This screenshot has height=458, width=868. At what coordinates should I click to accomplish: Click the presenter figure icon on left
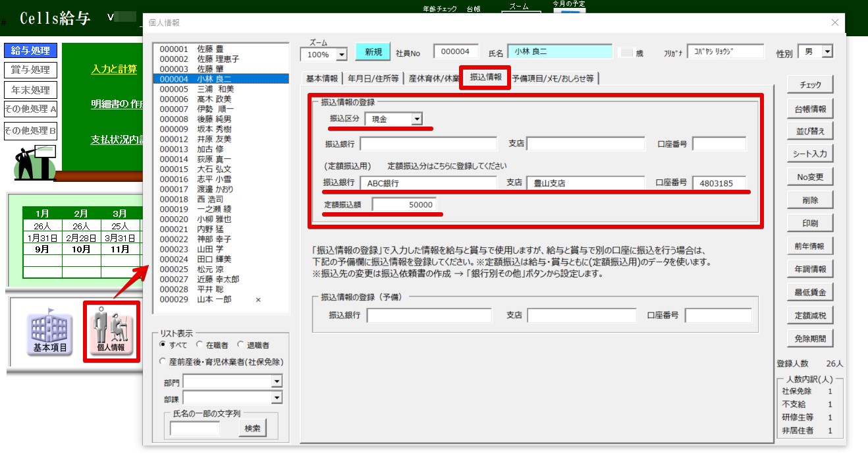click(x=36, y=161)
